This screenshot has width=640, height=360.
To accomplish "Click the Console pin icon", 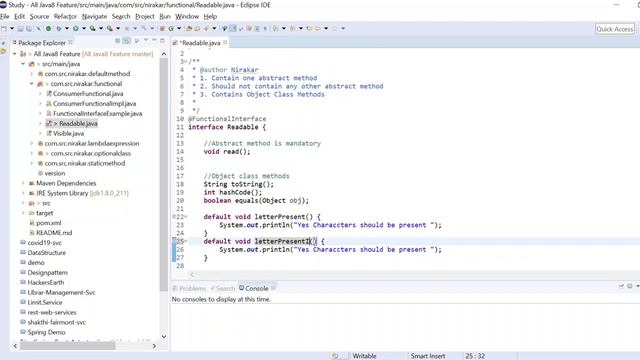I will 621,287.
